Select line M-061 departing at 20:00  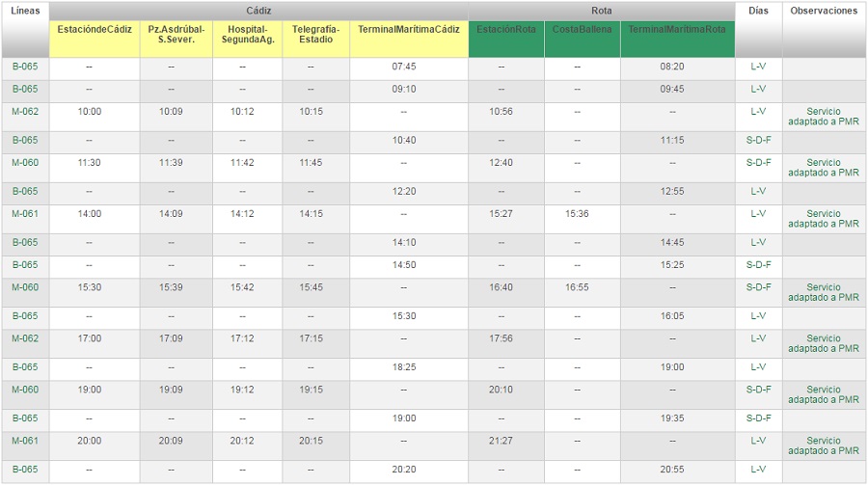(x=25, y=441)
